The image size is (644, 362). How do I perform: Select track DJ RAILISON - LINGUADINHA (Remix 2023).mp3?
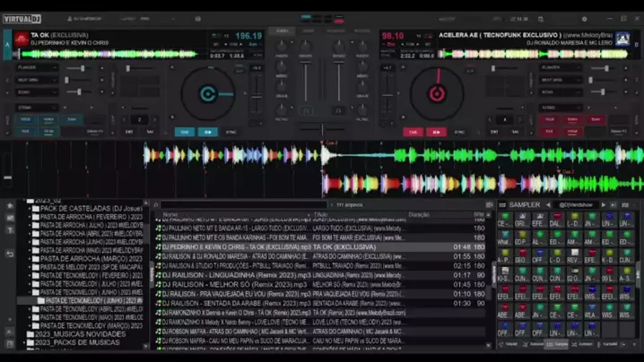(x=234, y=275)
